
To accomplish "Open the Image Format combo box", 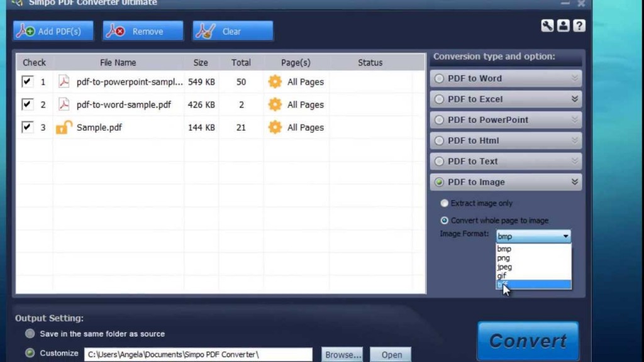I will [x=533, y=236].
